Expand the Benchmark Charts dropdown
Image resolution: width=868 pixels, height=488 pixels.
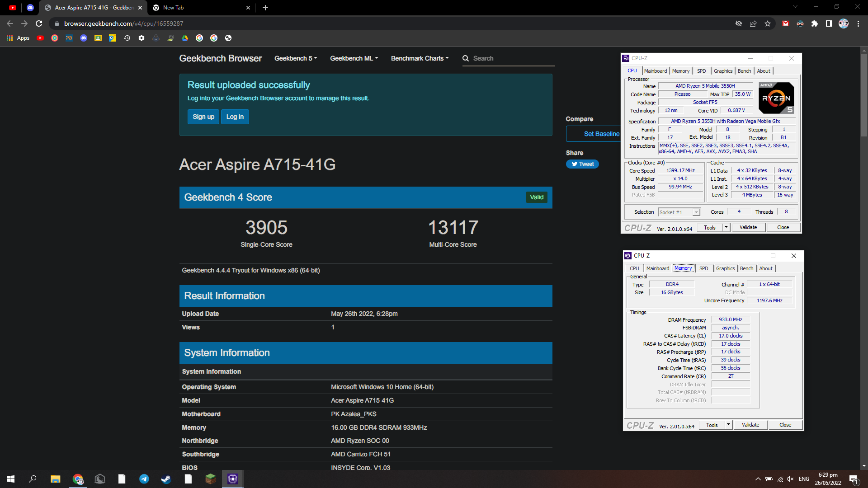[x=420, y=58]
